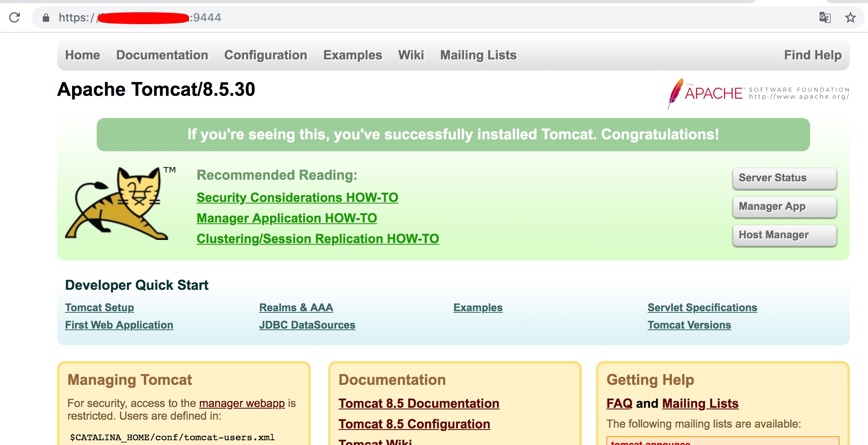Click the $CATALINA_HOME/conf/tomcat-users.xml path text

click(x=172, y=437)
